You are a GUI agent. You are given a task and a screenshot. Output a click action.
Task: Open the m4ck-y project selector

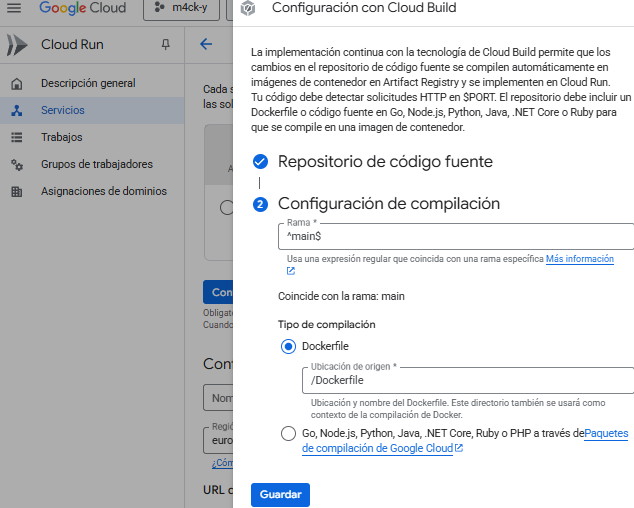(x=182, y=8)
